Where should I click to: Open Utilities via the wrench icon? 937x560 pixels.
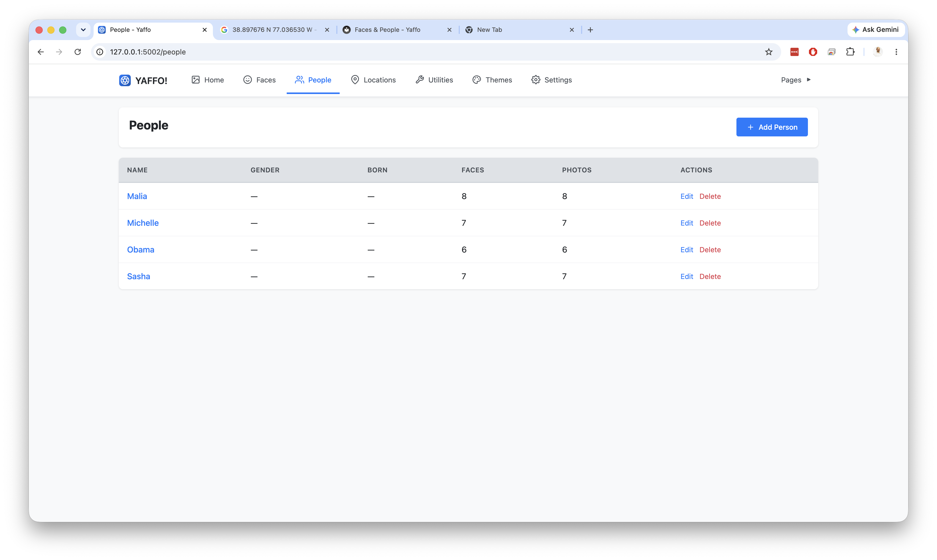(x=420, y=80)
